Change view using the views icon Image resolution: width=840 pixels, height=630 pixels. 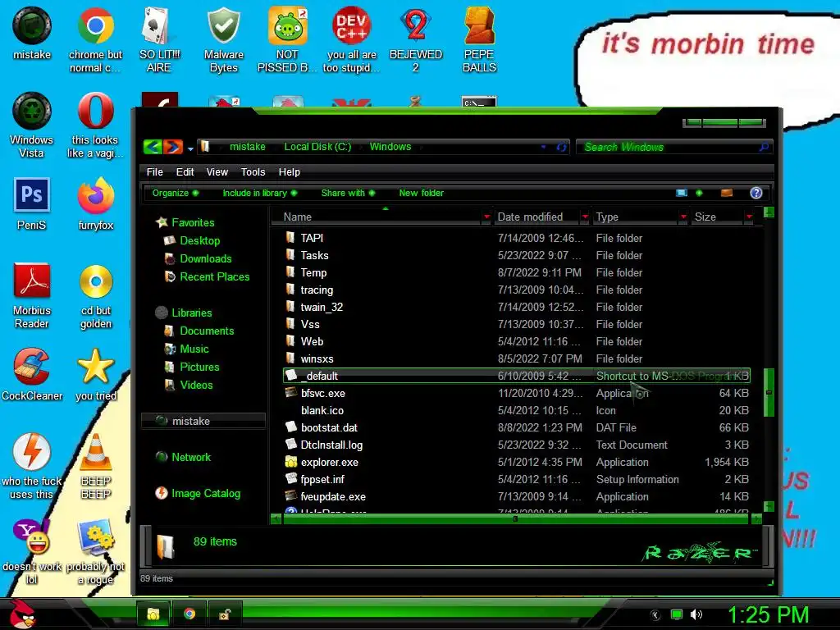[x=682, y=193]
